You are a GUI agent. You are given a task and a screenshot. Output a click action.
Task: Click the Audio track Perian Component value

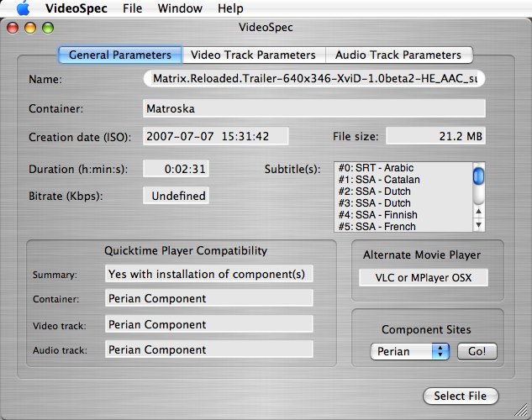(209, 349)
